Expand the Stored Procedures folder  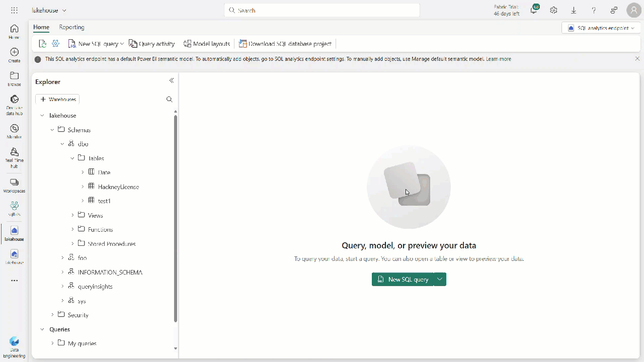click(x=72, y=244)
